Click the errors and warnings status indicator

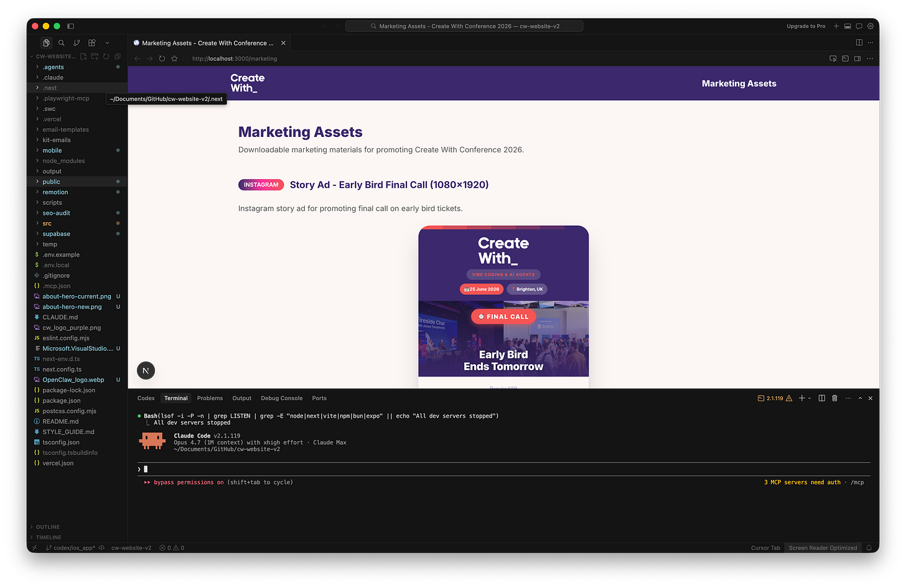pos(172,548)
